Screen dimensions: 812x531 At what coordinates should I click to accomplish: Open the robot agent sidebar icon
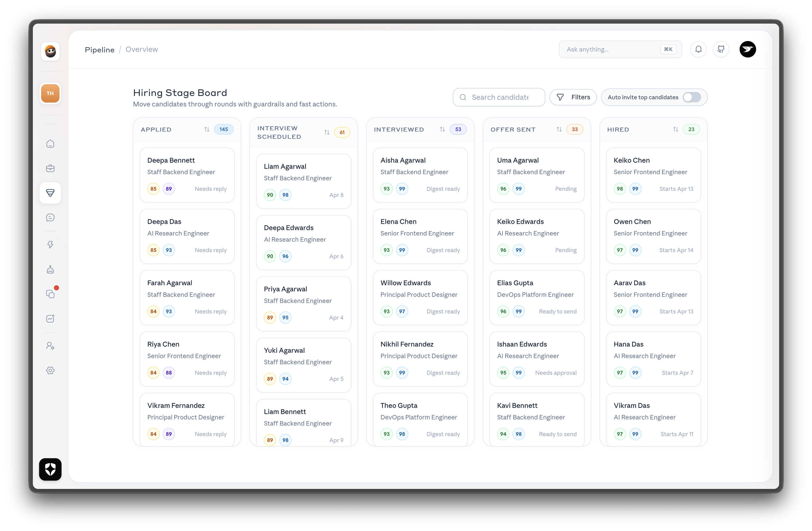(x=50, y=269)
